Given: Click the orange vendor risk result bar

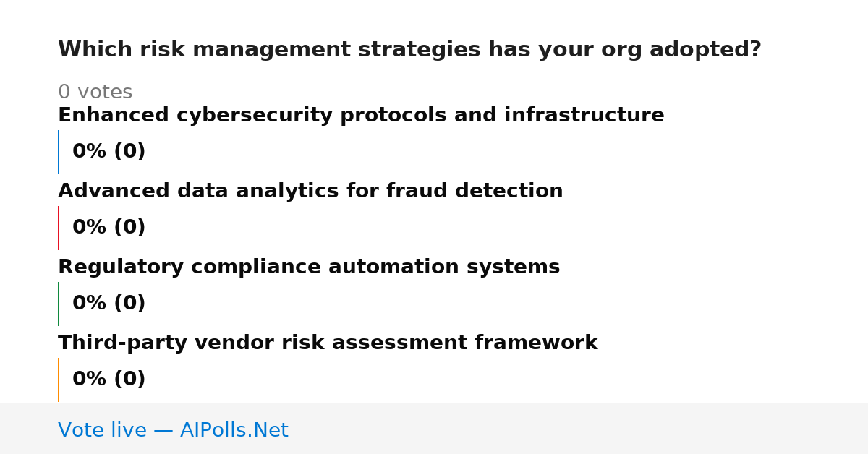Looking at the screenshot, I should (x=58, y=380).
